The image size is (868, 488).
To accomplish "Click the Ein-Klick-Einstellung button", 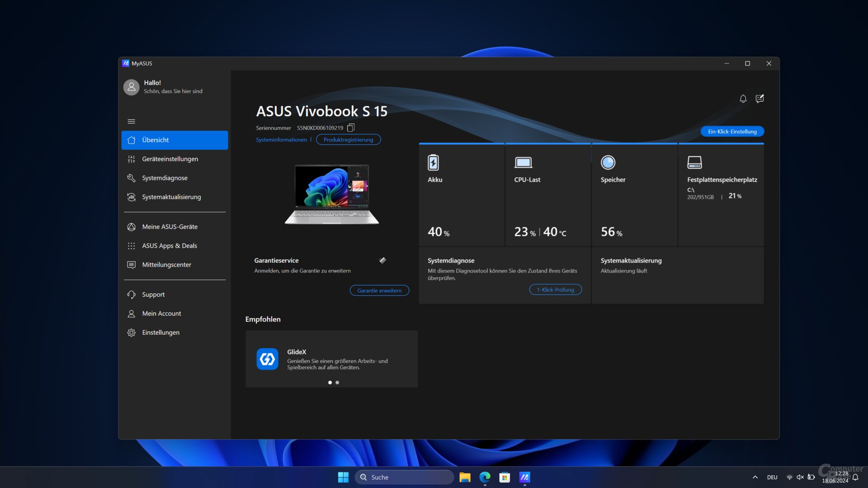I will coord(732,131).
